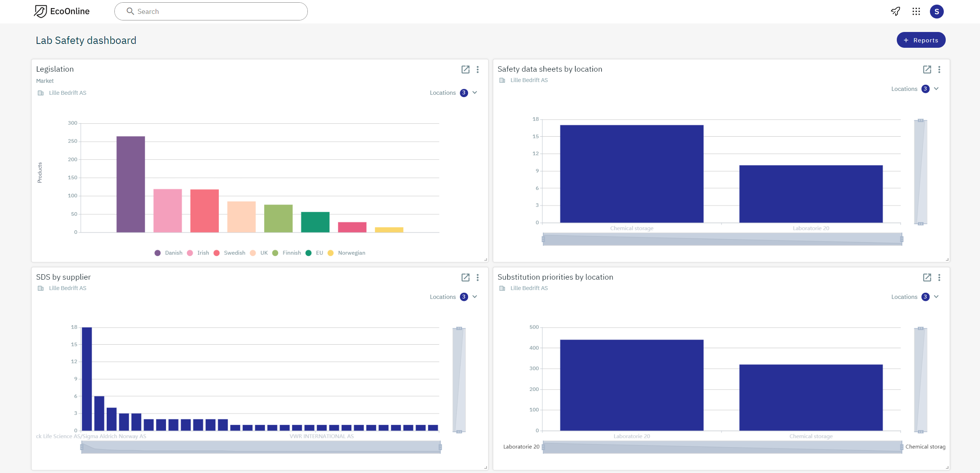Open Substitution priorities widget in new window
The height and width of the screenshot is (473, 980).
[927, 277]
